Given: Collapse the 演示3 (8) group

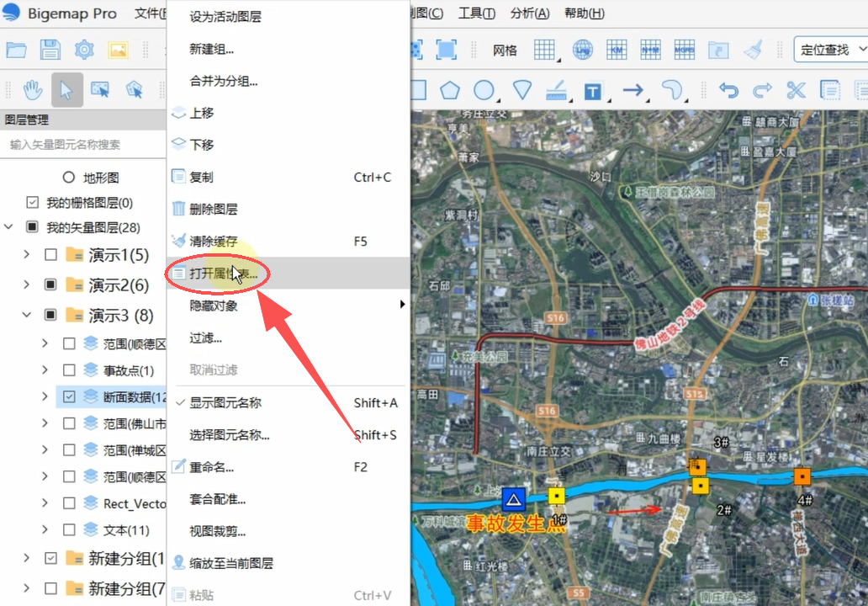Looking at the screenshot, I should 27,315.
